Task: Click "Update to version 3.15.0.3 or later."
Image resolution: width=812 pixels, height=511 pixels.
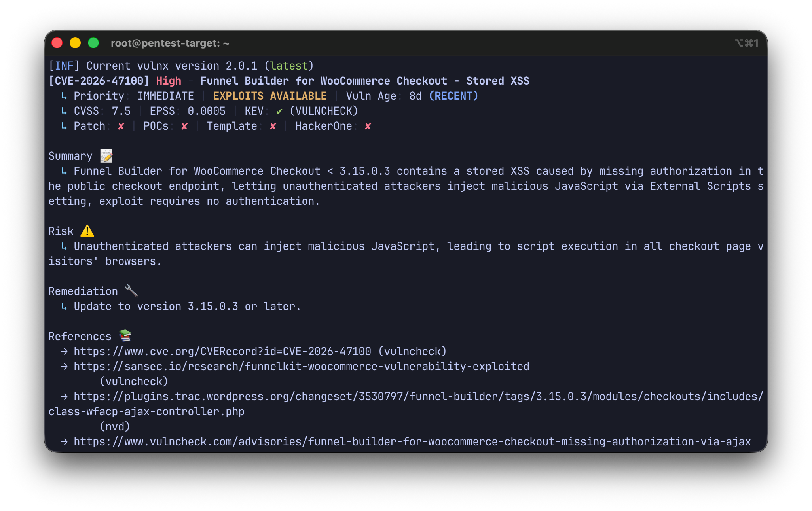Action: click(188, 306)
